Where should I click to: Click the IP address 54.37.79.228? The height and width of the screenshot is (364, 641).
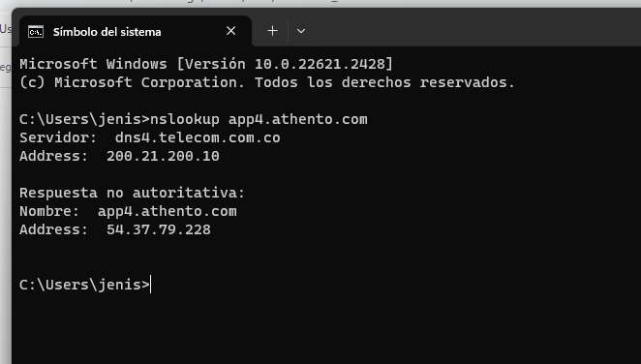tap(159, 229)
